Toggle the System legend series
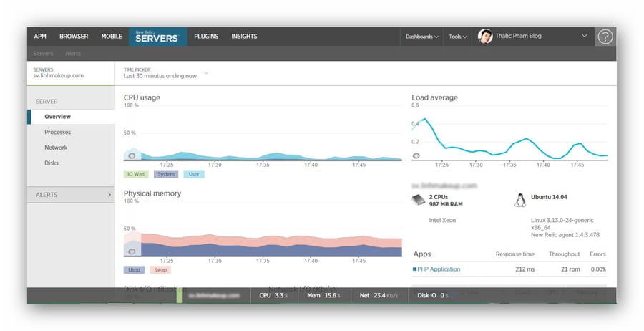Viewport: 644px width, 331px height. coord(166,174)
